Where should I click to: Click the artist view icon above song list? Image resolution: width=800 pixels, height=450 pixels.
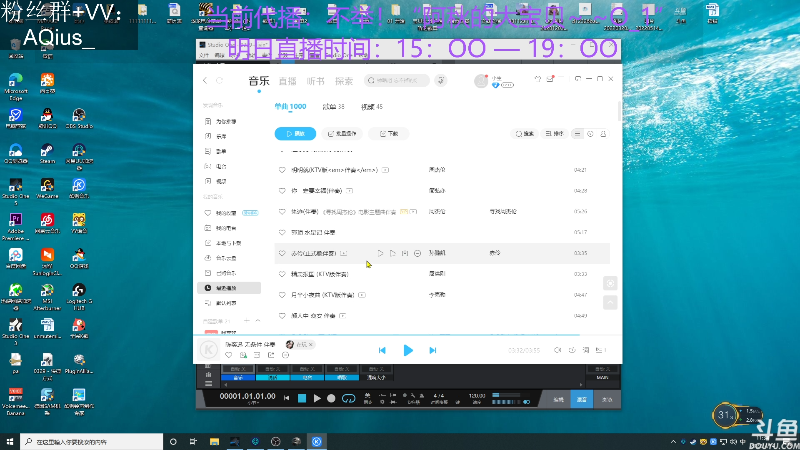(603, 134)
